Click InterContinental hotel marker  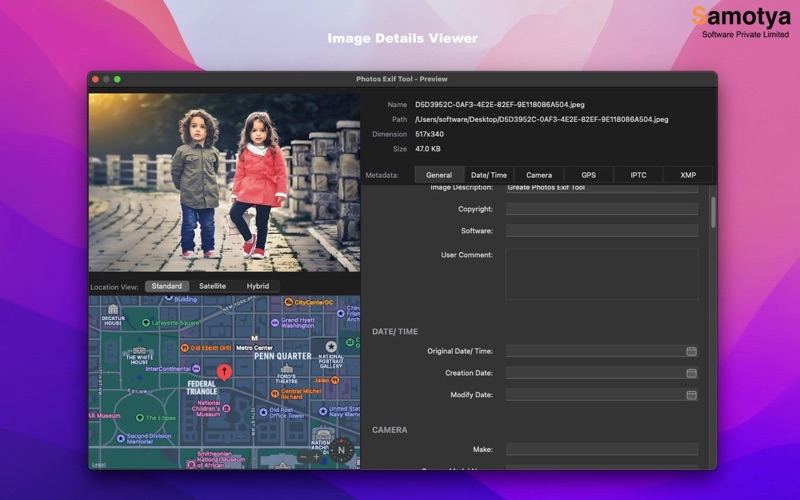pyautogui.click(x=196, y=368)
